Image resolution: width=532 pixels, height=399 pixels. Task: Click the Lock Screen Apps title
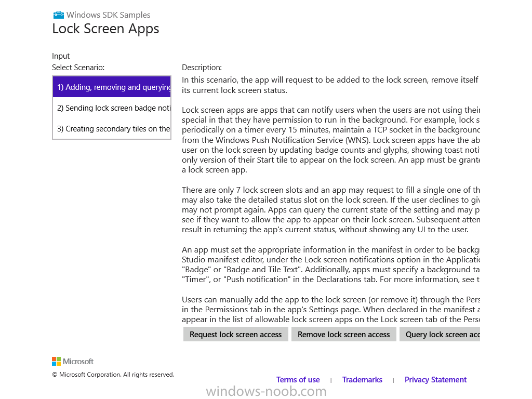pyautogui.click(x=105, y=29)
